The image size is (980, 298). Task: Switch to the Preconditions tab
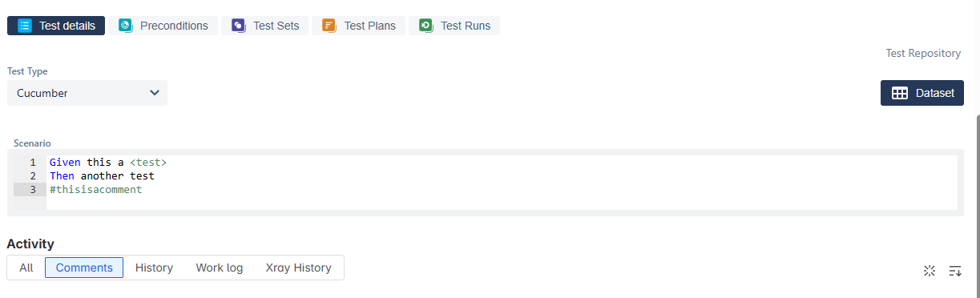(163, 26)
